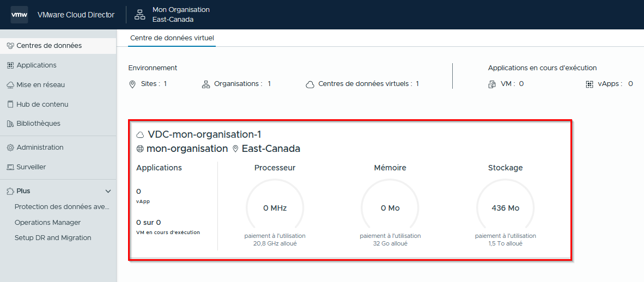Click the Organisations : 1 text

[x=242, y=84]
